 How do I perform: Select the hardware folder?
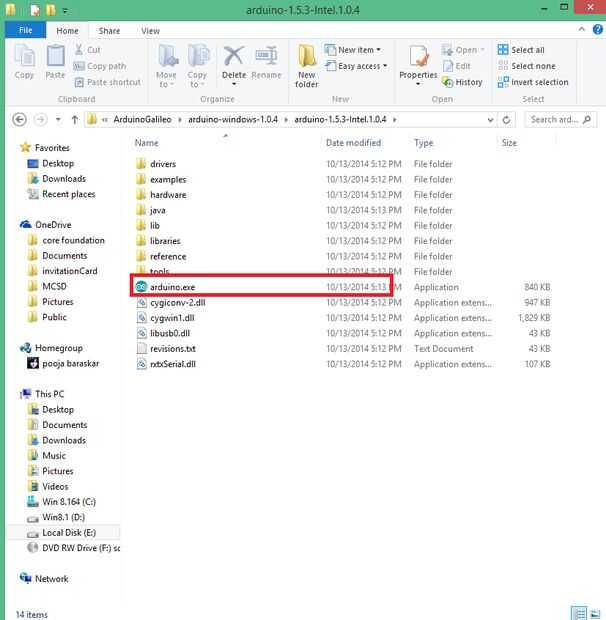(x=168, y=195)
